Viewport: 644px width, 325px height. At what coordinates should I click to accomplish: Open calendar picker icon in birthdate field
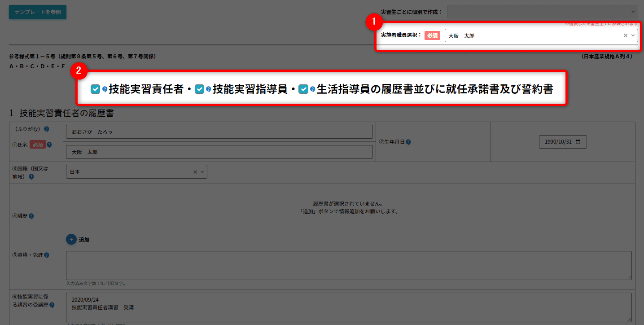coord(578,142)
